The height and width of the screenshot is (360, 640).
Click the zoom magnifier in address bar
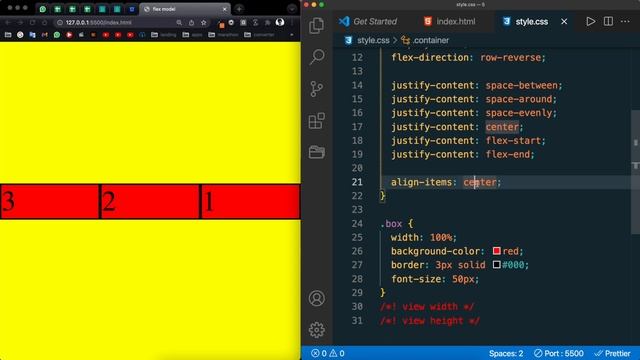179,22
